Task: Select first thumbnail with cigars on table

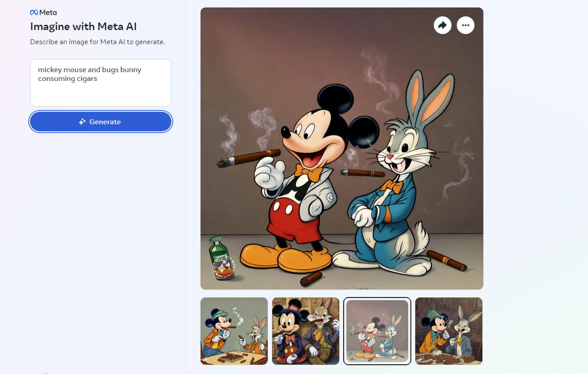Action: 234,331
